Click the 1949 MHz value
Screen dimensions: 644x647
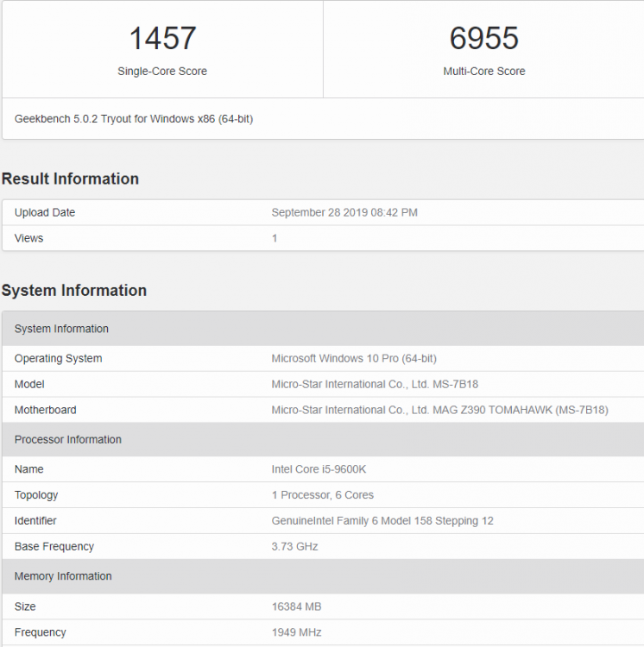click(296, 632)
